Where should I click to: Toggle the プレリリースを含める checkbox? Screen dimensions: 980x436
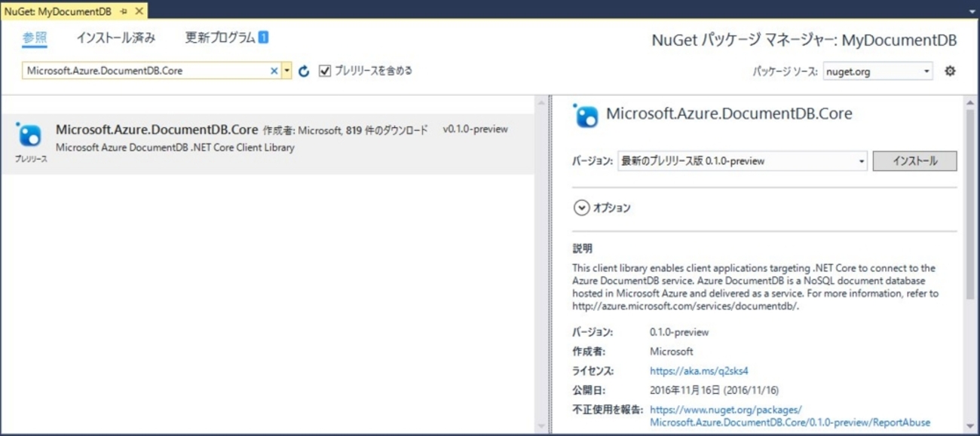325,71
